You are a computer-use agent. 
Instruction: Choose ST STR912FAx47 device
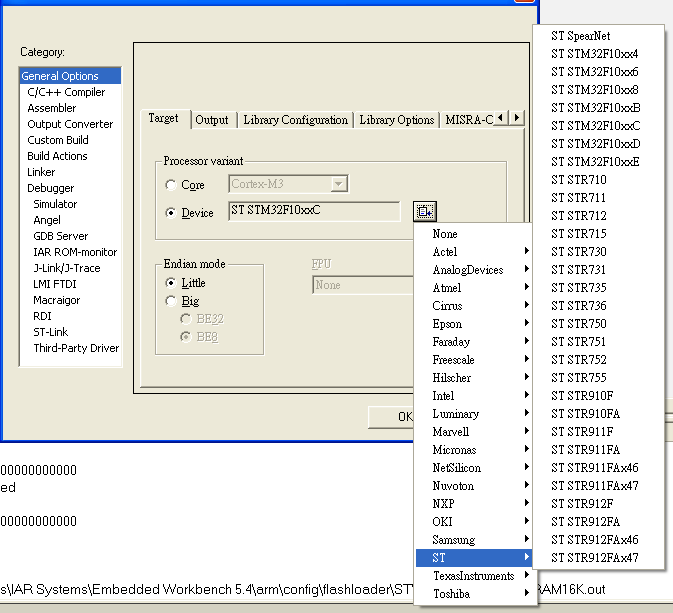(x=598, y=558)
